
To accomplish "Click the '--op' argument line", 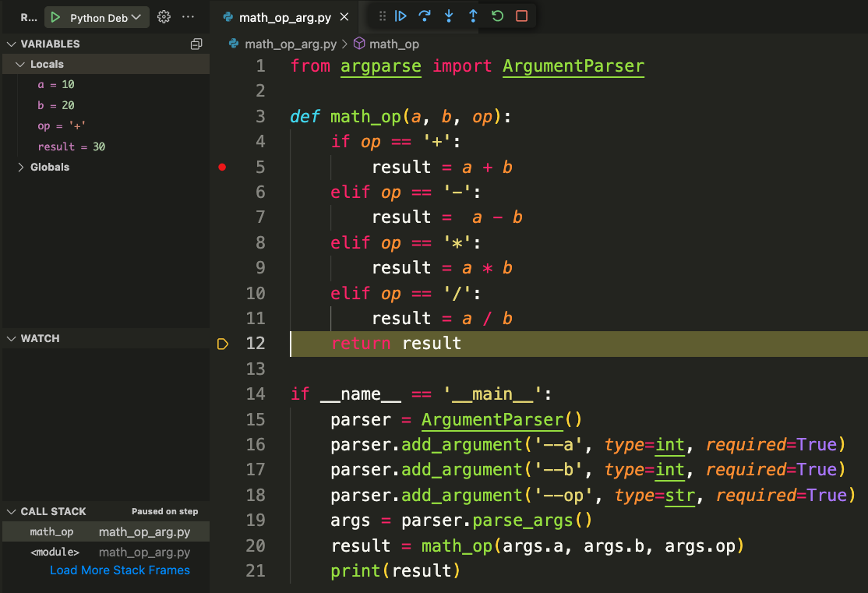I will click(x=593, y=495).
